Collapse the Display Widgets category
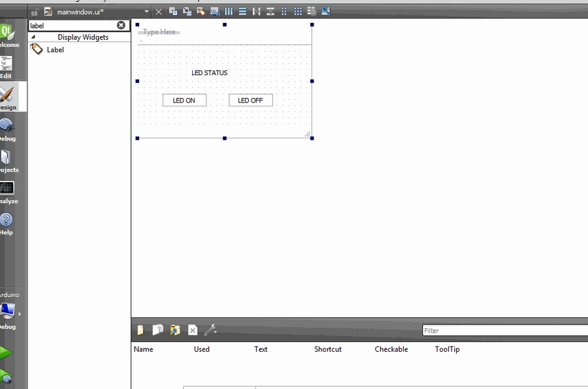 pos(33,37)
